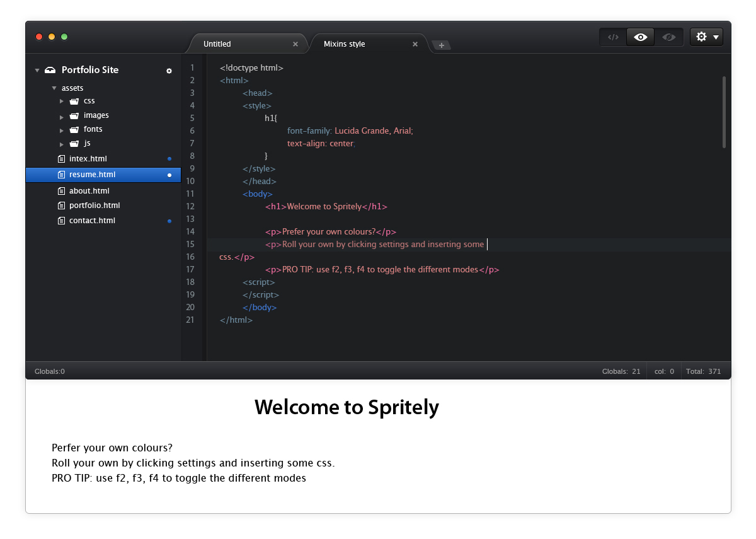Click unsaved dot next to contact.html
This screenshot has width=756, height=539.
click(169, 221)
